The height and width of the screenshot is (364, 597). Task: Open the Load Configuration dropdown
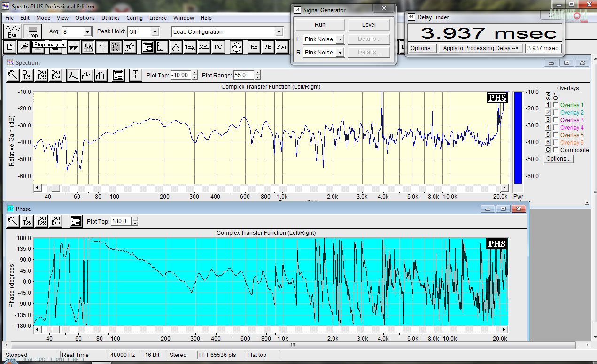[x=279, y=32]
